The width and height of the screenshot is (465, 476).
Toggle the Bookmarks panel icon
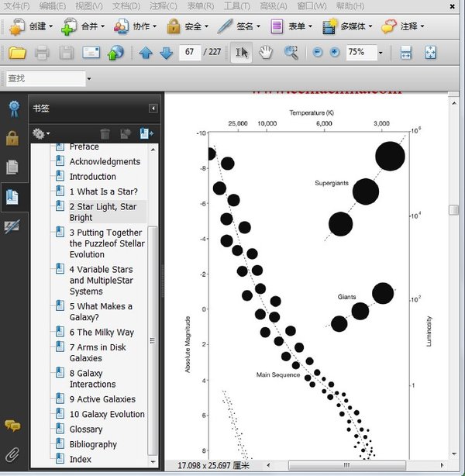click(12, 197)
